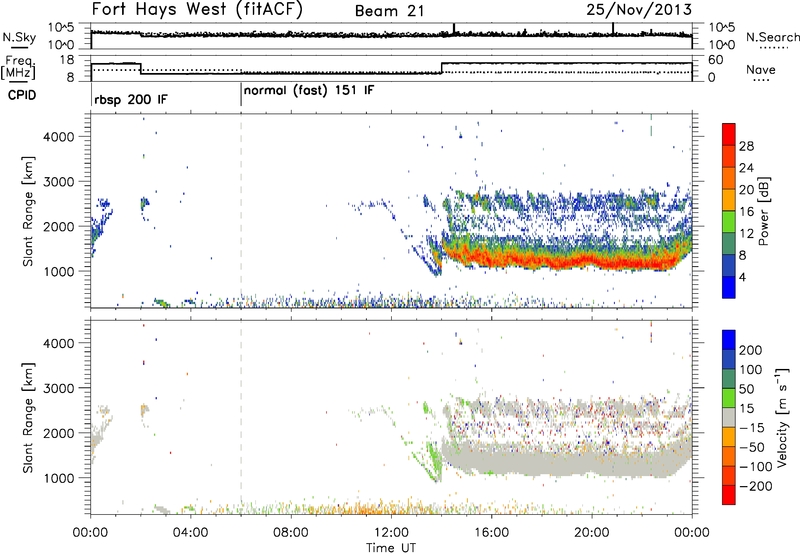Screen dimensions: 800x554
Task: Click the bright blue Power colorbar bottom segment
Action: click(729, 287)
